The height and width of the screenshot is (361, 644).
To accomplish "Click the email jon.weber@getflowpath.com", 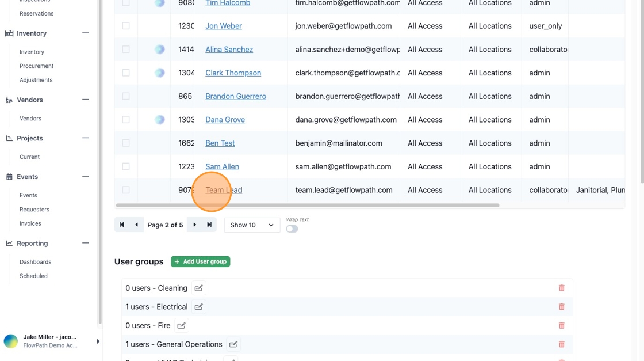I will pos(343,26).
